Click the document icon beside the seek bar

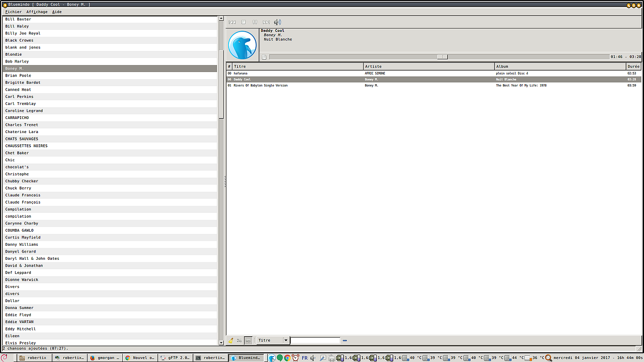point(264,57)
